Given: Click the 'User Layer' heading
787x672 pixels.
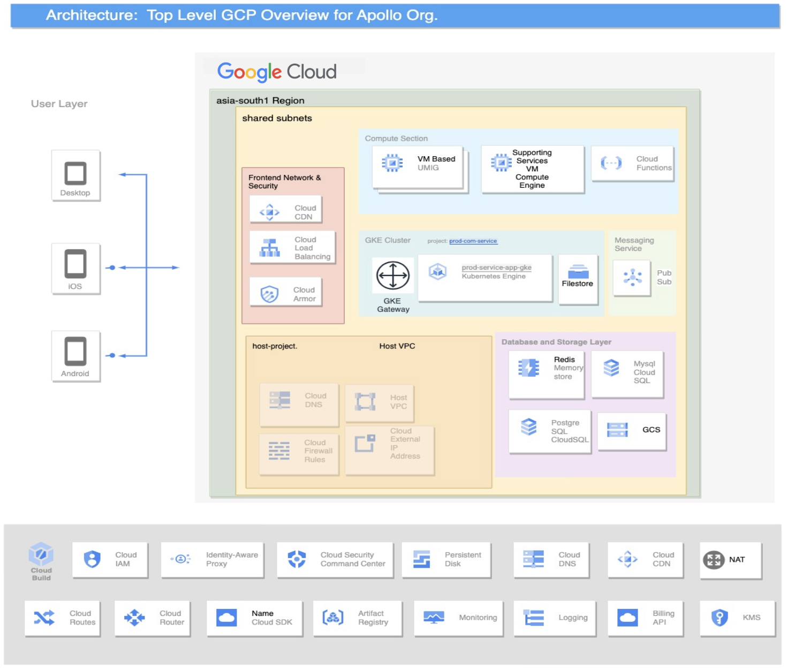Looking at the screenshot, I should (59, 104).
